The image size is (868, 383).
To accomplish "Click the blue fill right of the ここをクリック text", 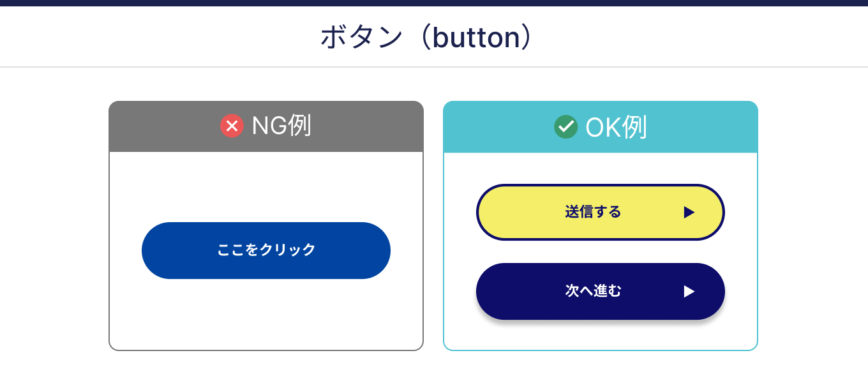I will pos(351,250).
